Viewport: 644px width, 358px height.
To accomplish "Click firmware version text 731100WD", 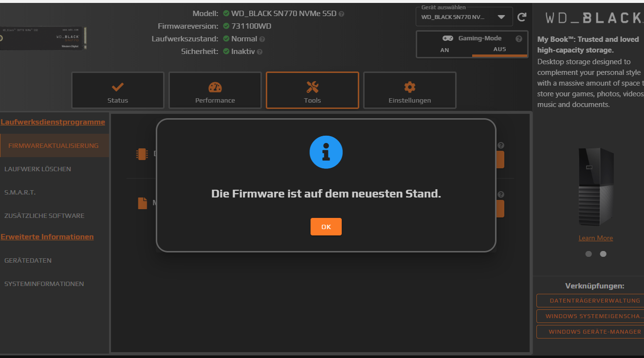I will [x=251, y=26].
